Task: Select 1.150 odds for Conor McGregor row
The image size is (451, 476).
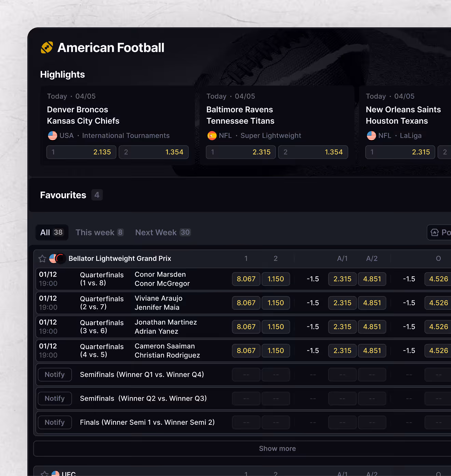Action: tap(276, 279)
